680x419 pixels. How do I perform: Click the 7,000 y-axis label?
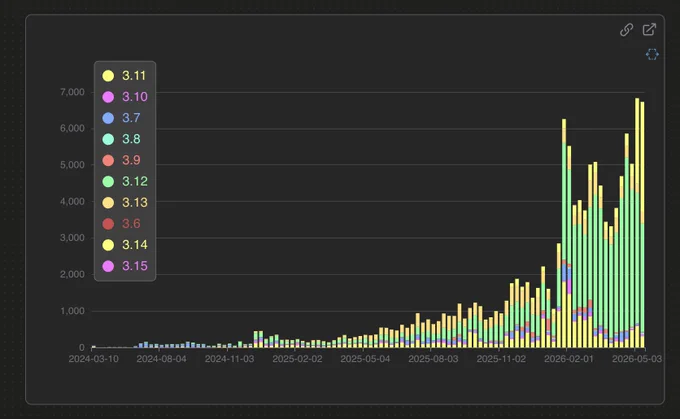(72, 92)
